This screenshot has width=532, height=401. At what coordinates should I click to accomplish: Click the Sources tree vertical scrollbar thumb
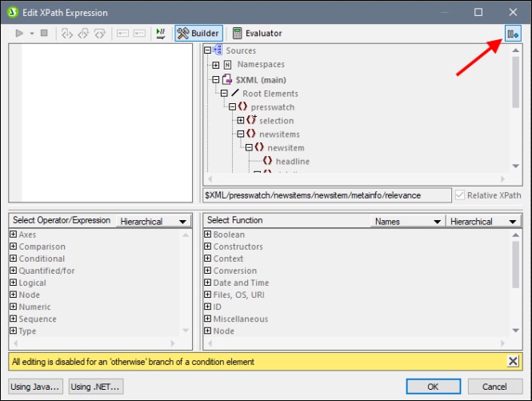tap(516, 82)
